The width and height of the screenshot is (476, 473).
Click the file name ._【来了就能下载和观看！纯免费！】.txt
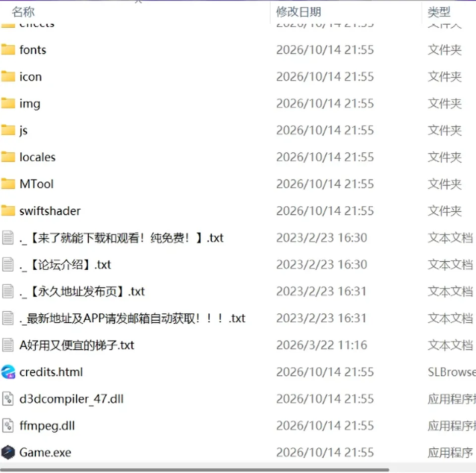(x=121, y=238)
